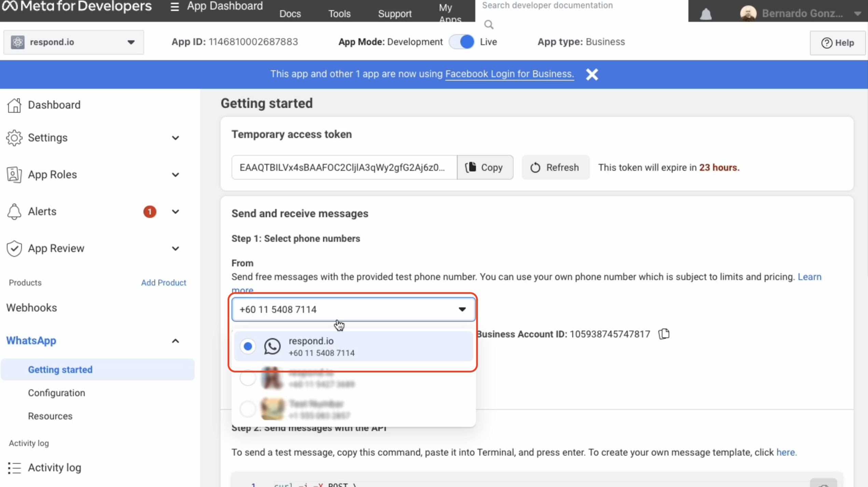868x487 pixels.
Task: Open Activity log via its list icon
Action: click(14, 468)
